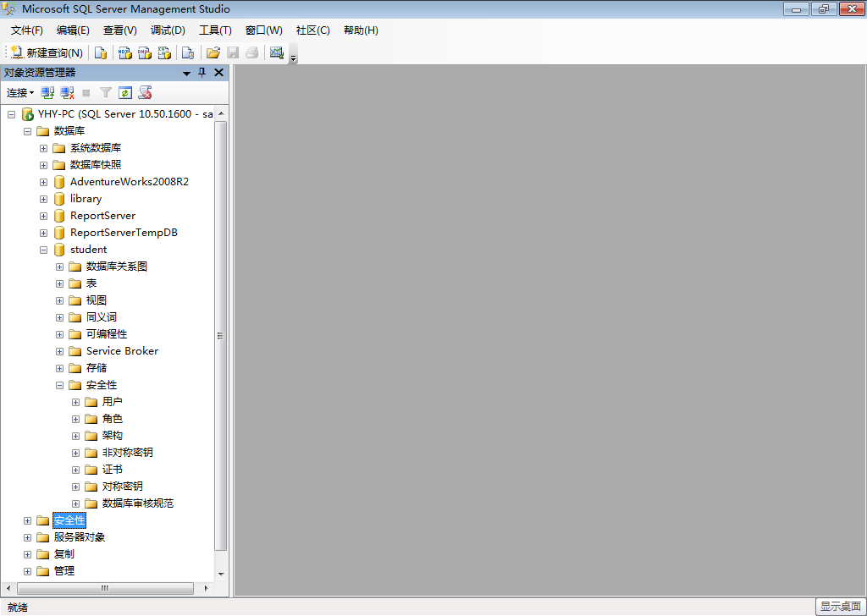Click the Analysis Services DMX Query icon
The image size is (867, 616).
tap(144, 53)
